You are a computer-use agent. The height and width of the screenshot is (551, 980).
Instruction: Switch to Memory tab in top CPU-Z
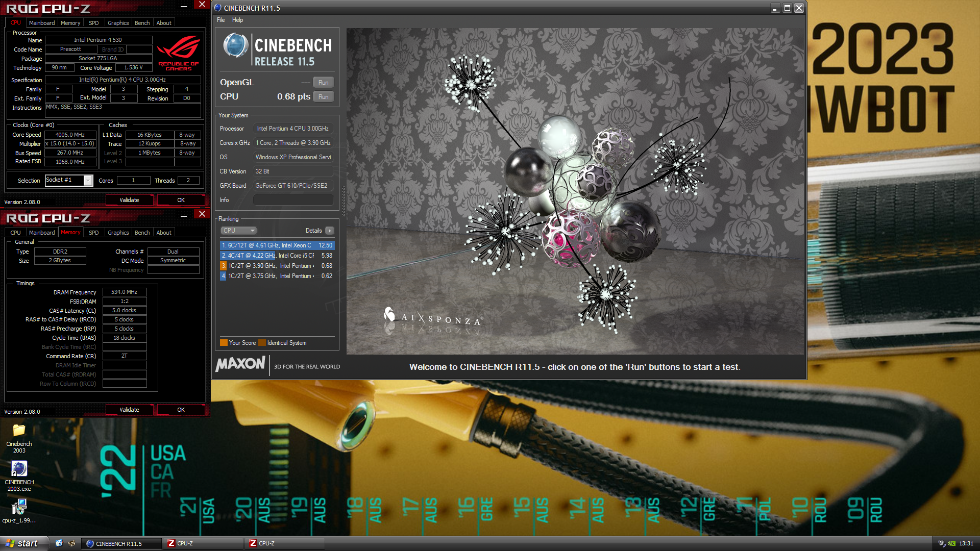70,23
